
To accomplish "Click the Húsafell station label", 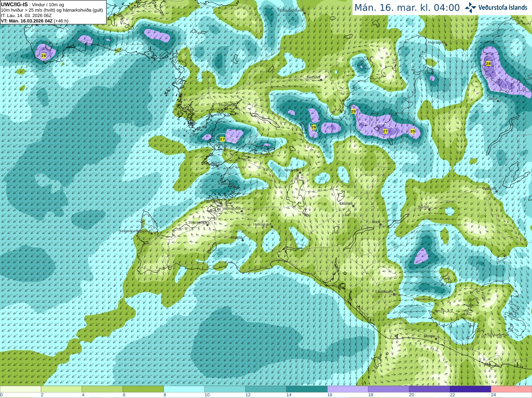I will pyautogui.click(x=313, y=77).
